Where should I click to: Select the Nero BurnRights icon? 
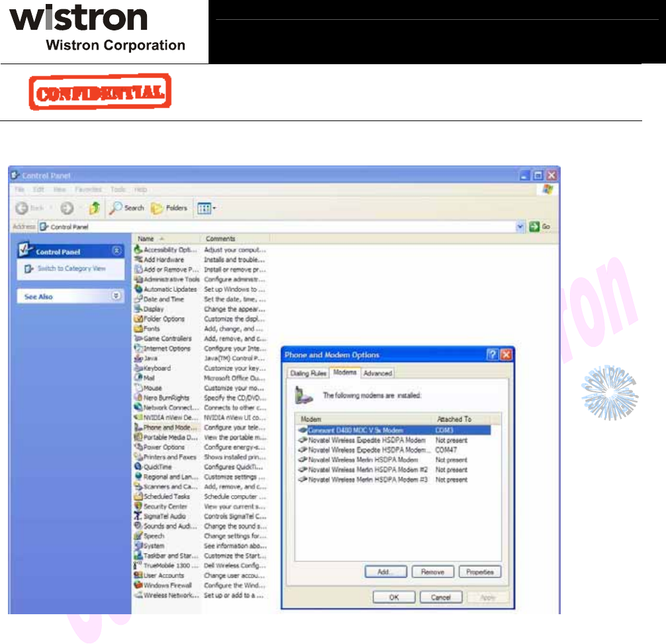click(138, 397)
